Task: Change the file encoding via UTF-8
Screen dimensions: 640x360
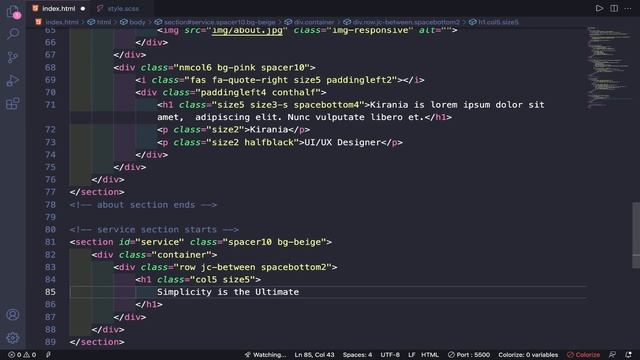Action: (x=390, y=355)
